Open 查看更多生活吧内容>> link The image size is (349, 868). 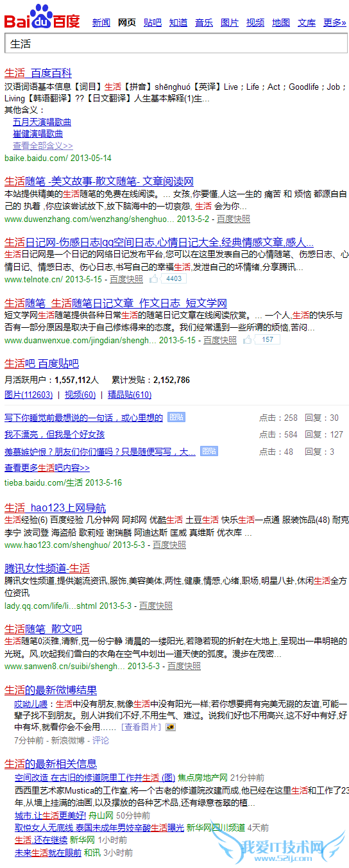(47, 468)
